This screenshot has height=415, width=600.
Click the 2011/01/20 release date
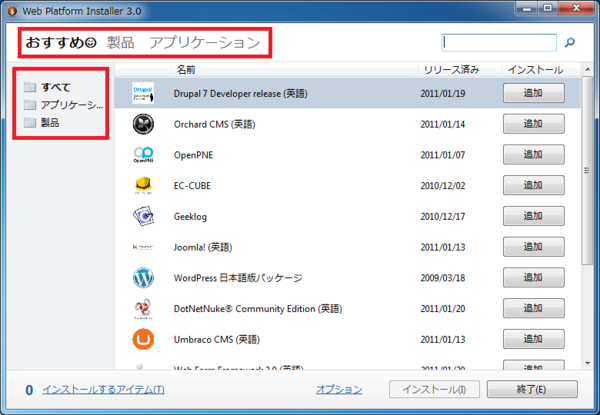[x=443, y=309]
